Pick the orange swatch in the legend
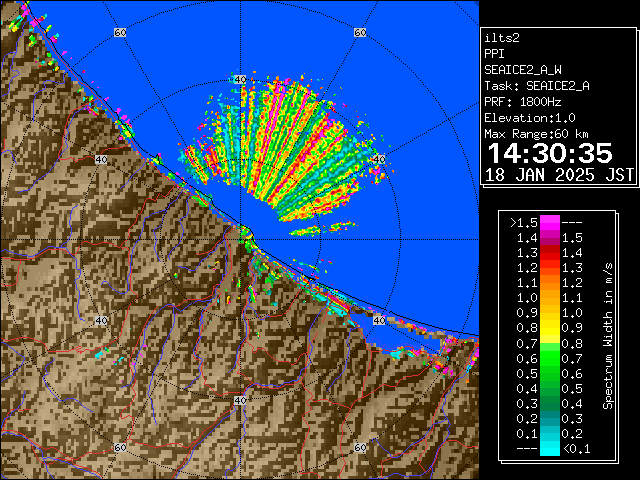This screenshot has width=640, height=480. tap(550, 283)
